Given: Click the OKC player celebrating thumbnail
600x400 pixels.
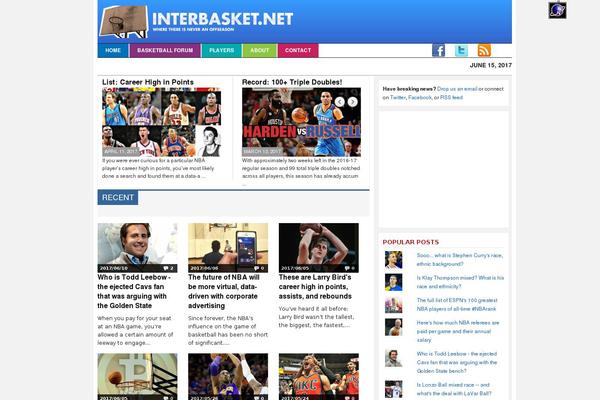Looking at the screenshot, I should (x=319, y=377).
